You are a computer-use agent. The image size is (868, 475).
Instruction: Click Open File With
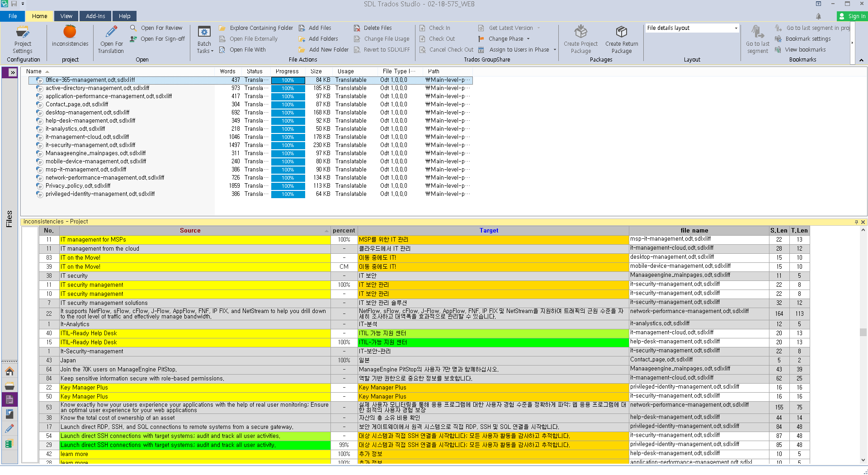pos(242,50)
